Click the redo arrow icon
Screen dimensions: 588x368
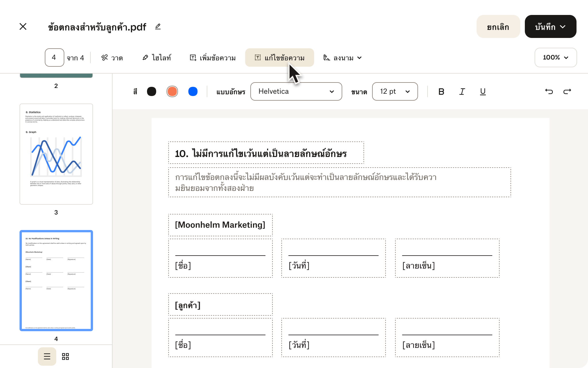[567, 91]
